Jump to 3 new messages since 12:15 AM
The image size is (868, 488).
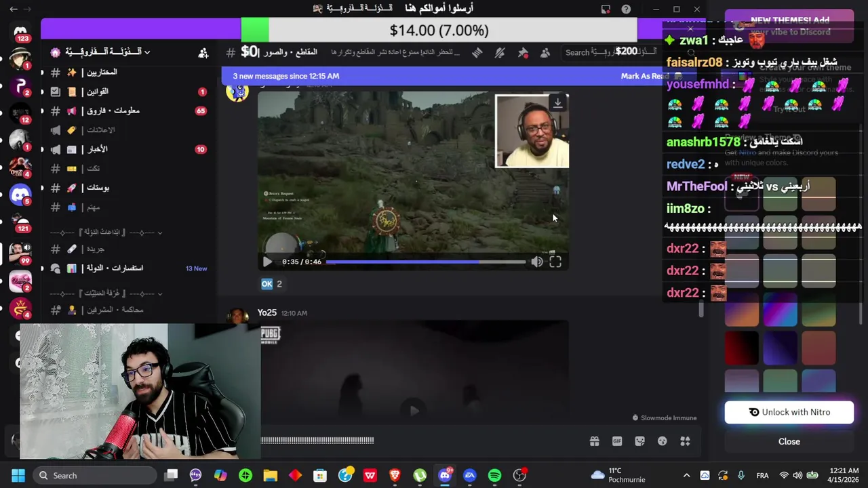[x=285, y=76]
